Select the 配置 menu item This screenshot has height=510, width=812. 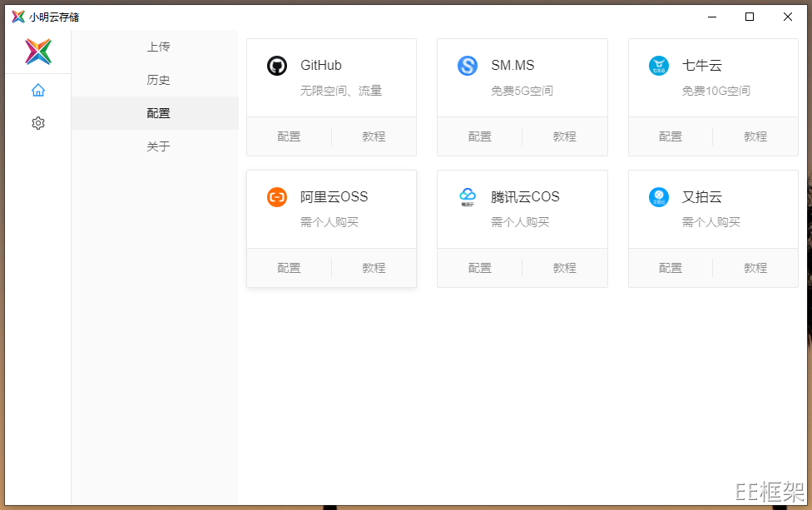(155, 113)
